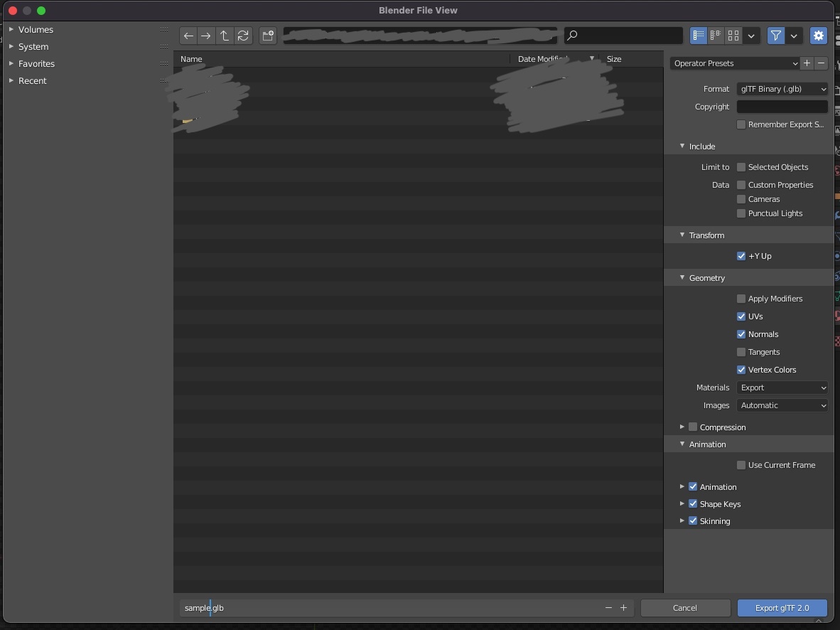
Task: Click Export glTF 2.0 button
Action: click(x=782, y=608)
